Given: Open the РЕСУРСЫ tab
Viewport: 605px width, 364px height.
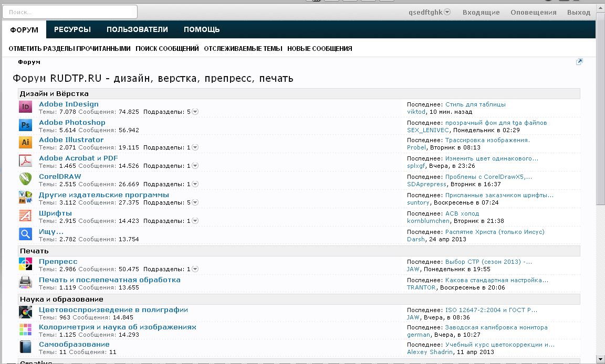Looking at the screenshot, I should (72, 30).
